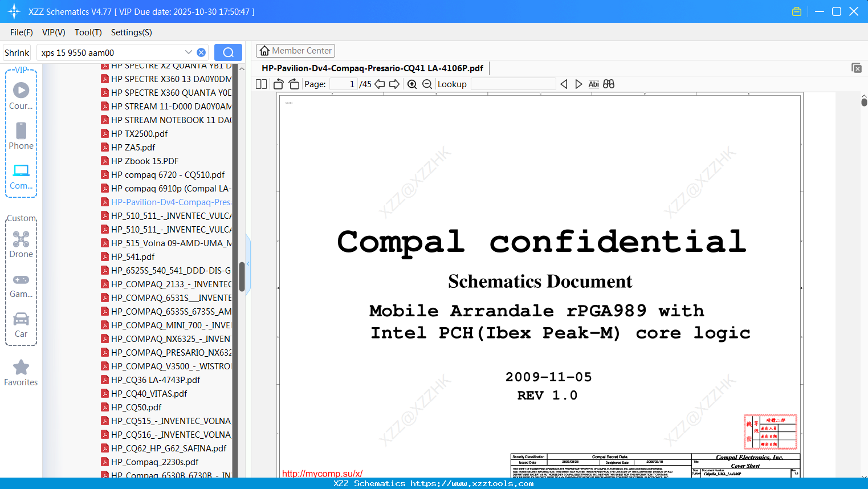Open HP compaq 6720 - CQ510.pdf
Image resolution: width=868 pixels, height=489 pixels.
tap(163, 174)
